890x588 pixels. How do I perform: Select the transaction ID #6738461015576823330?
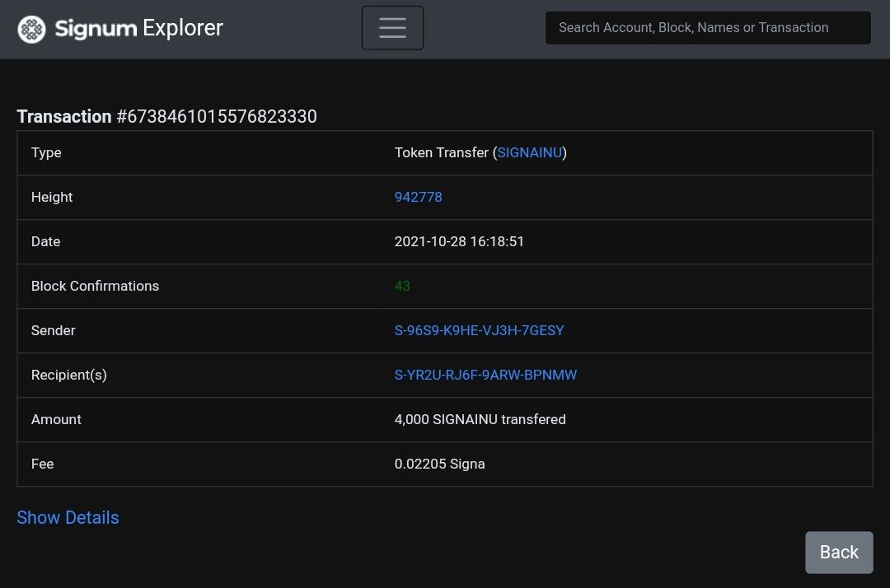[x=217, y=116]
